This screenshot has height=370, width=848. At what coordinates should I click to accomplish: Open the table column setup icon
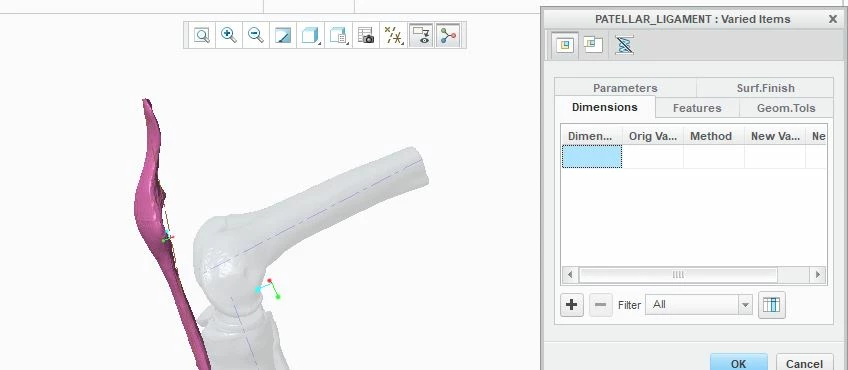pyautogui.click(x=772, y=305)
